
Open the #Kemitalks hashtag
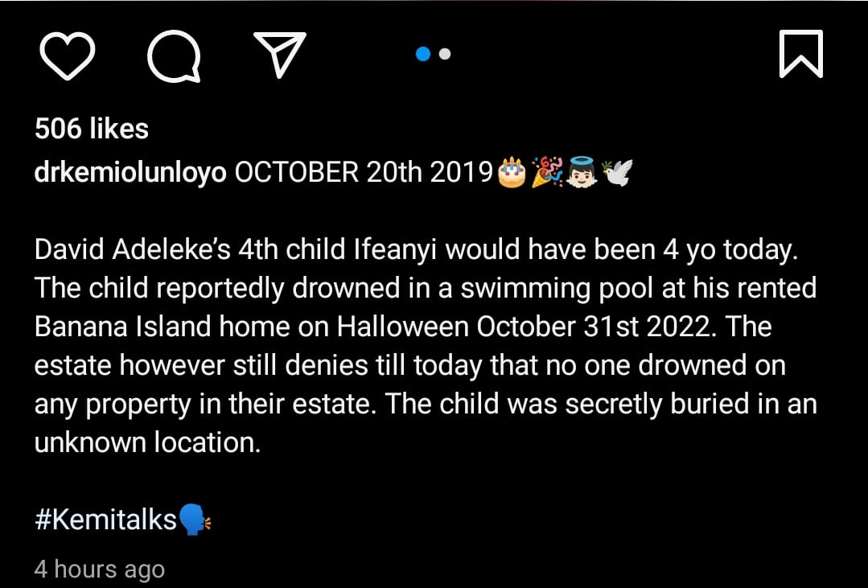(x=105, y=520)
